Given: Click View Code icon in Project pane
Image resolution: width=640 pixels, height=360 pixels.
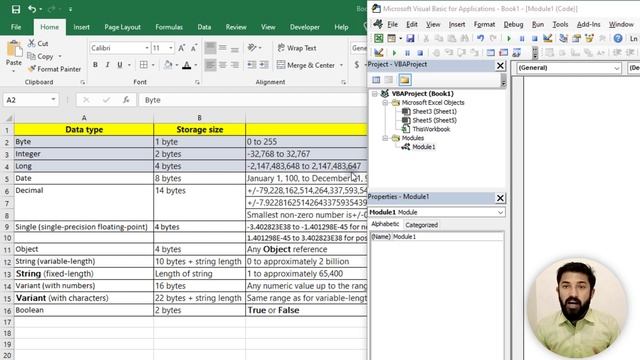Looking at the screenshot, I should click(376, 80).
